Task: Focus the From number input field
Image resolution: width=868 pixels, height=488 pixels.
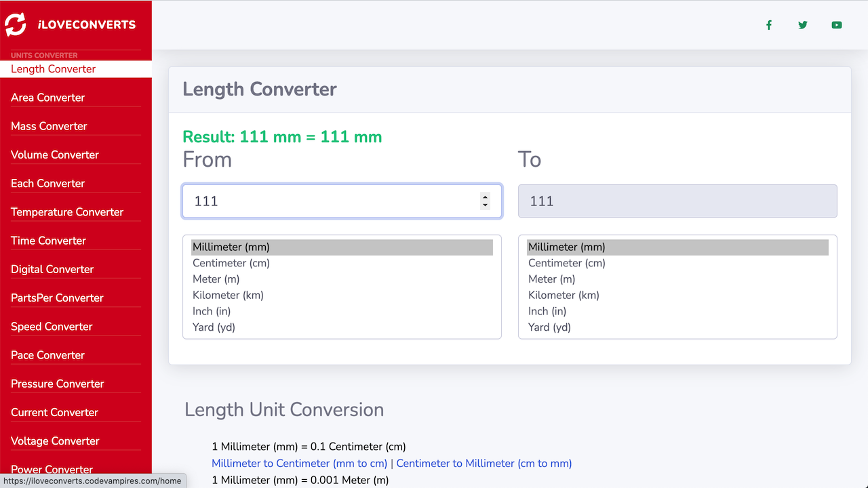Action: (x=332, y=201)
